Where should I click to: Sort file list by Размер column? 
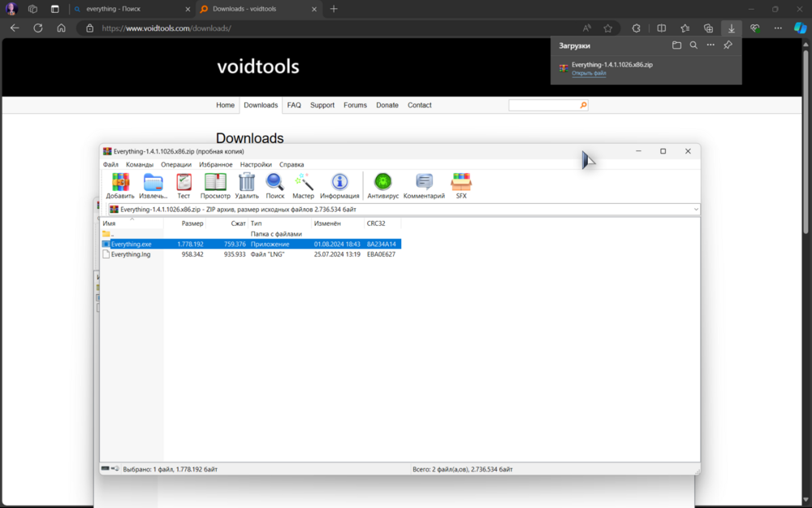click(184, 224)
